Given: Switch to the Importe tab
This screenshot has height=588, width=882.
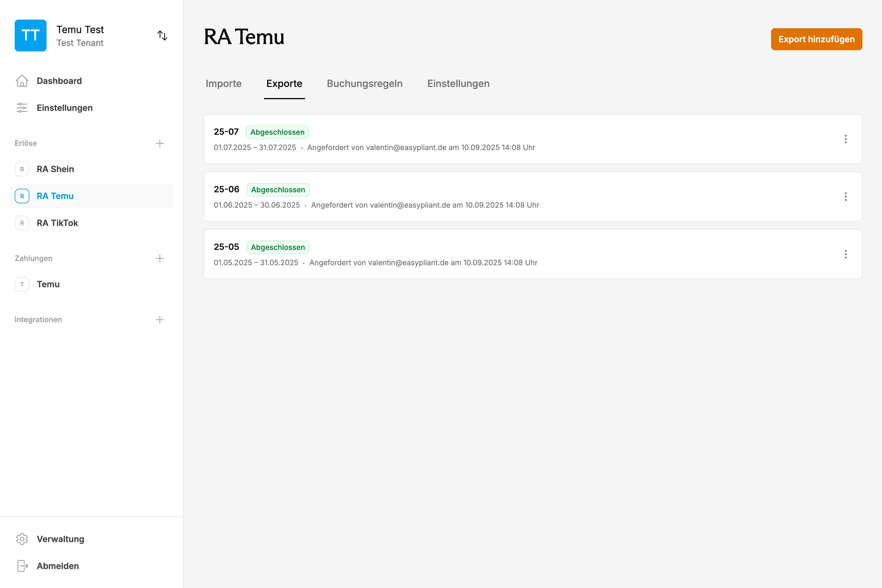Looking at the screenshot, I should coord(224,84).
